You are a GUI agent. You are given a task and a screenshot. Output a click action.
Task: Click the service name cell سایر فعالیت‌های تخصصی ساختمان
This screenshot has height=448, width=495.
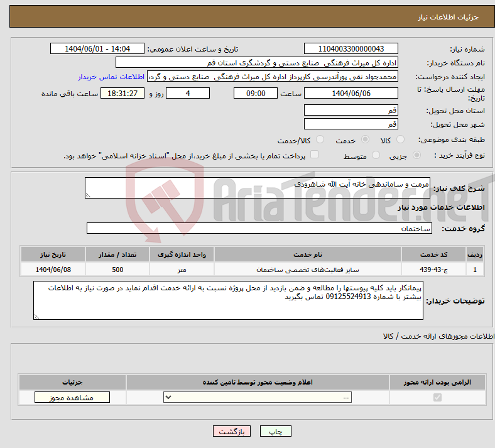click(x=307, y=270)
